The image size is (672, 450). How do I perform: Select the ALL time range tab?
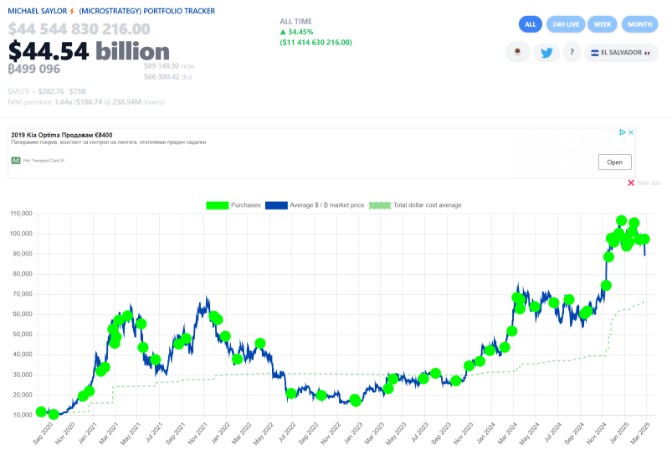click(531, 24)
